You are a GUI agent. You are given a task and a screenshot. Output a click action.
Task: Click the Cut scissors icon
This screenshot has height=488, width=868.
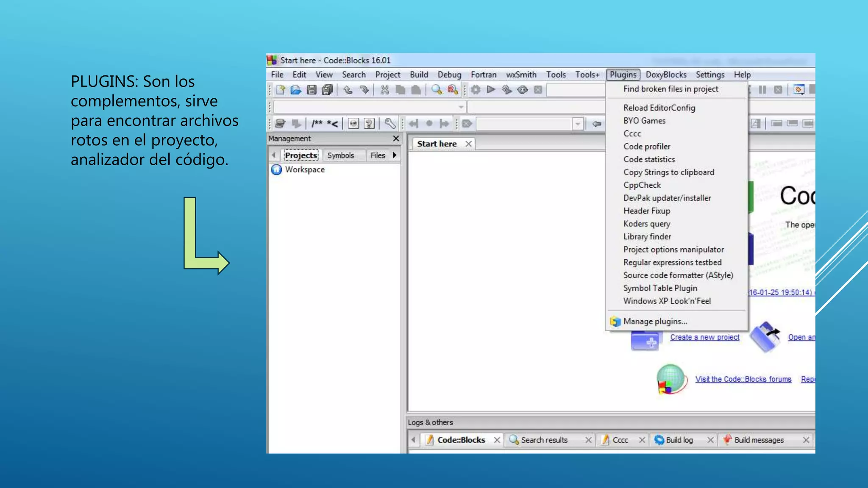pyautogui.click(x=385, y=89)
